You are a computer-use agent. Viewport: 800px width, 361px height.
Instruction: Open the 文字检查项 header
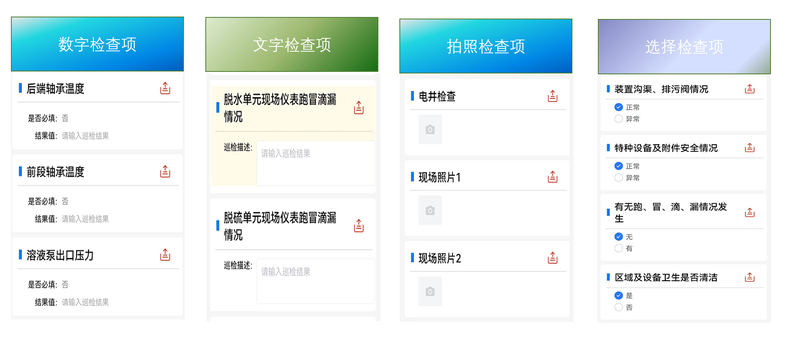click(292, 44)
